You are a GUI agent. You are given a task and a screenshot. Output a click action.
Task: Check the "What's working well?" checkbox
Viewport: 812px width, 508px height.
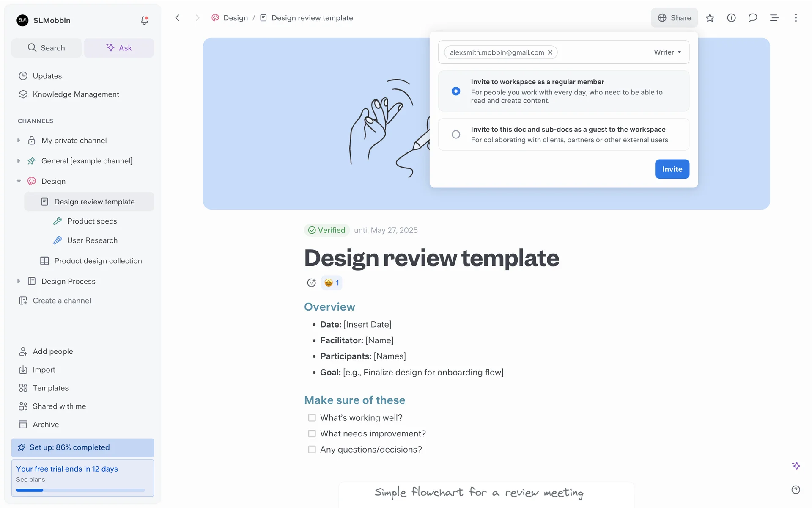click(x=312, y=418)
